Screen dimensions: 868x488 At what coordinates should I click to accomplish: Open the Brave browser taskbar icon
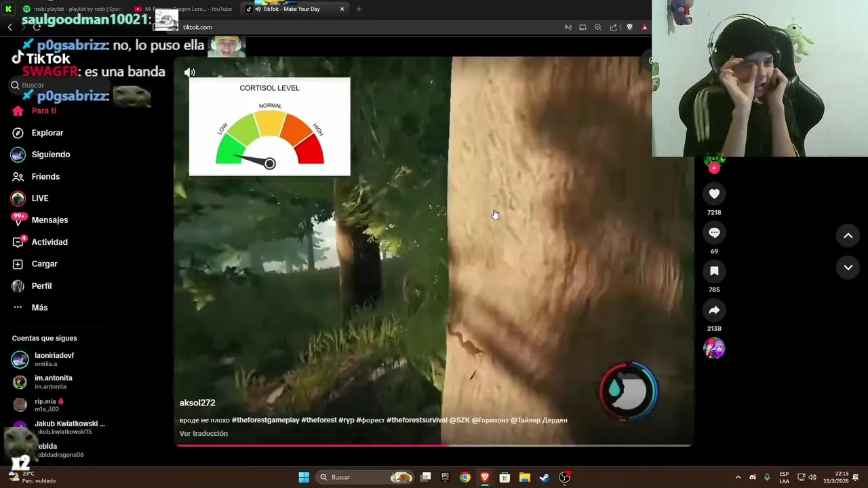pyautogui.click(x=485, y=477)
